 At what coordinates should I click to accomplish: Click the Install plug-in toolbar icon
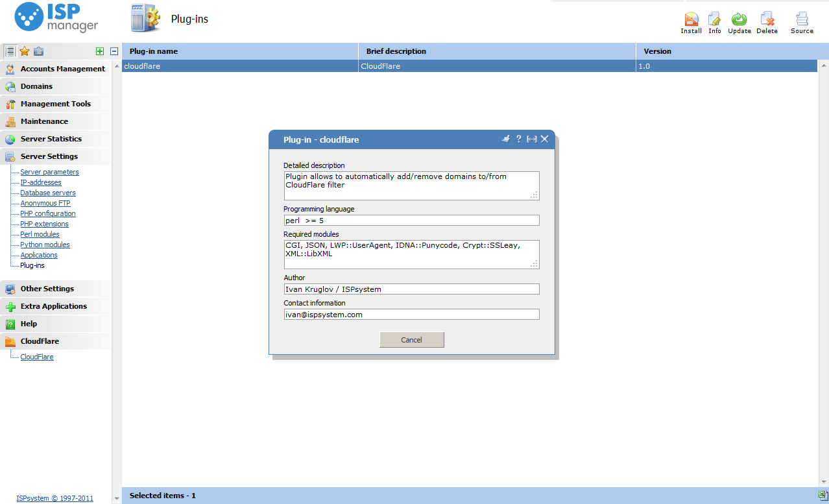coord(691,23)
